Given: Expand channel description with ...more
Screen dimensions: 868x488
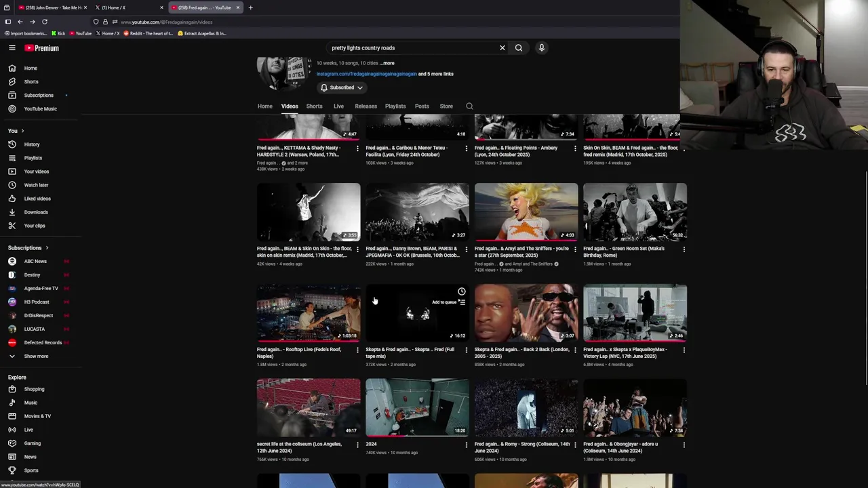Looking at the screenshot, I should (x=387, y=63).
